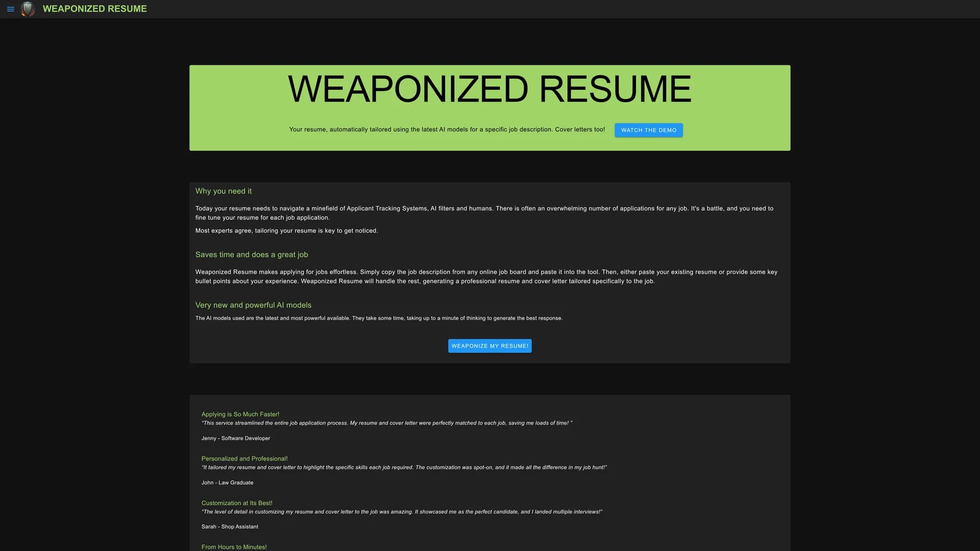Click the paragraph about AI models taking a minute
Image resolution: width=980 pixels, height=551 pixels.
379,318
